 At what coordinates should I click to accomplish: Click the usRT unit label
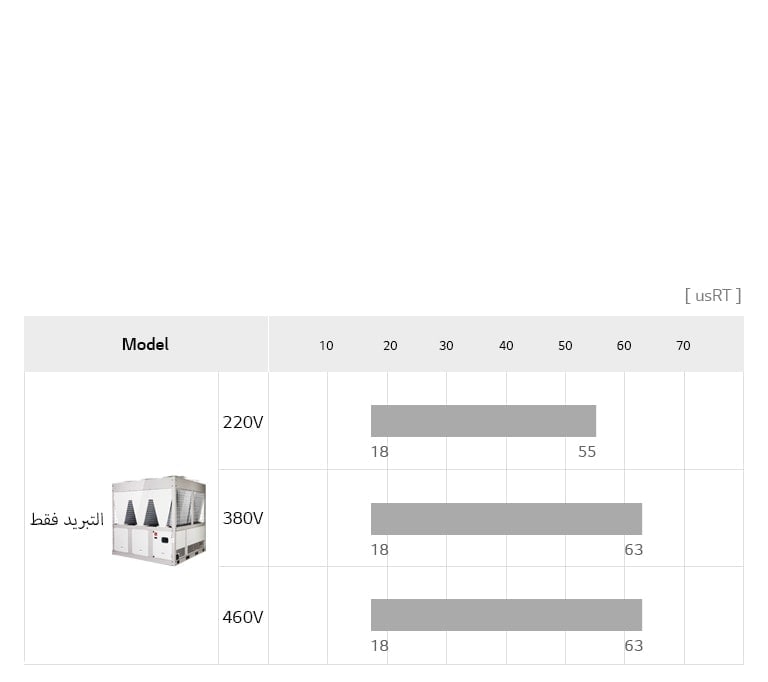click(x=713, y=295)
